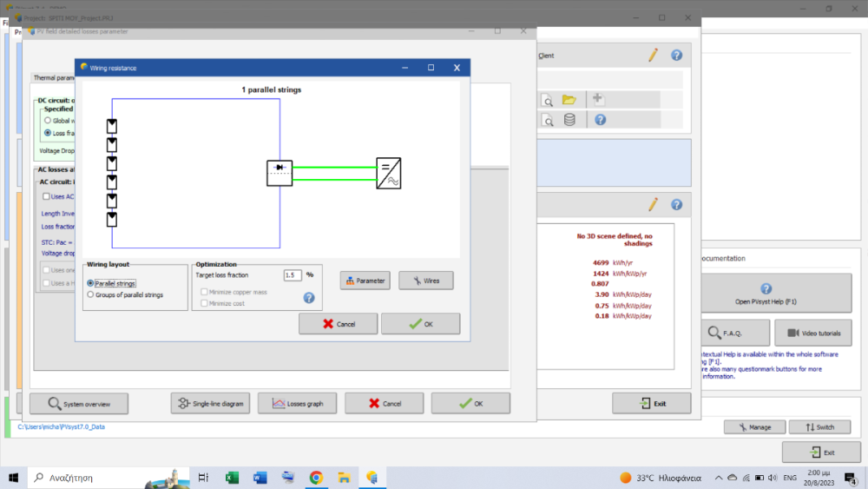Click the top PV module in the string
Viewport: 868px width, 489px height.
coord(112,126)
